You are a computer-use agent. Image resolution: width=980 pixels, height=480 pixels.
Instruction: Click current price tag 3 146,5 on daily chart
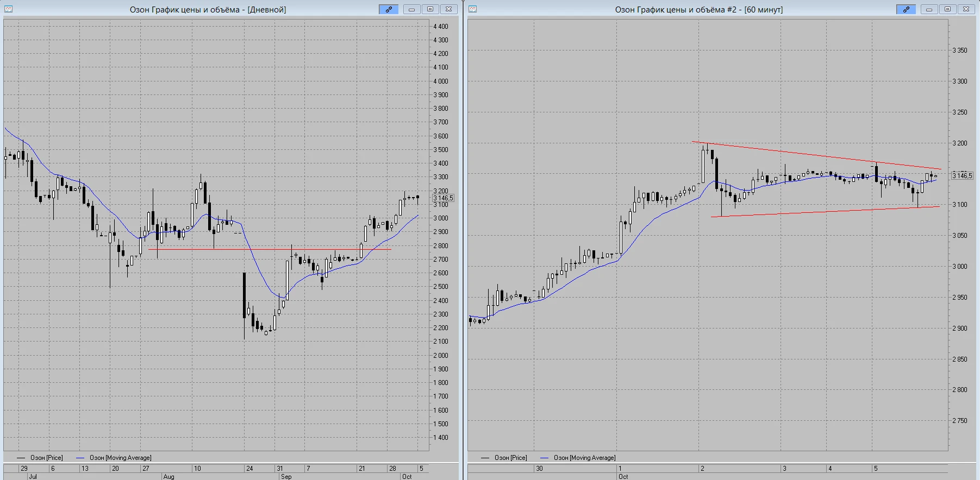[443, 198]
